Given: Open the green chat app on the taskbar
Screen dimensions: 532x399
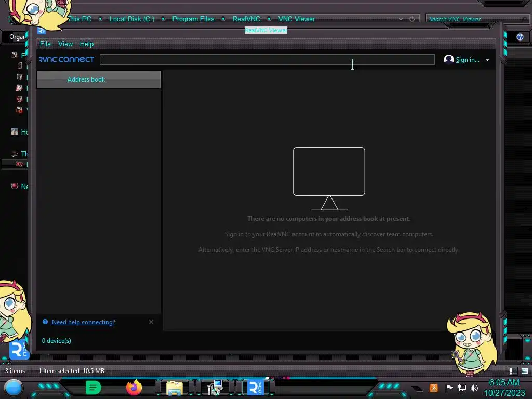Looking at the screenshot, I should (94, 388).
